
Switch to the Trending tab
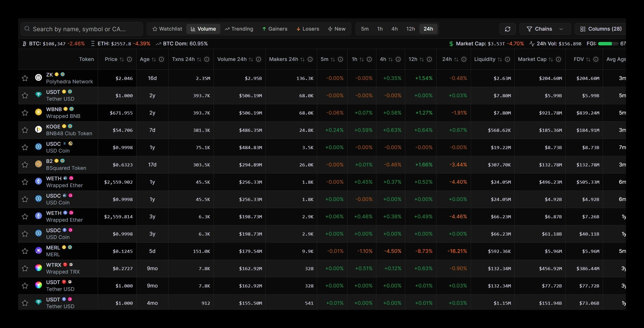(239, 29)
